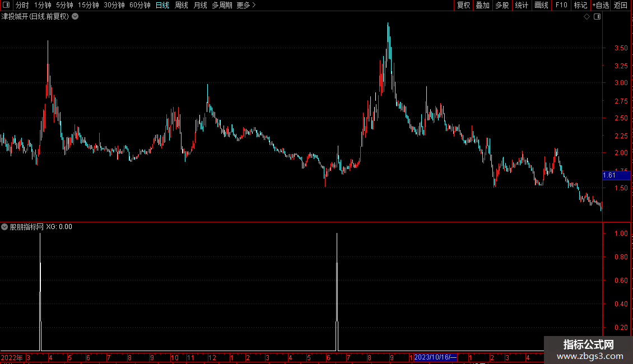633x364 pixels.
Task: Click the diamond icon above price axis
Action: (587, 17)
